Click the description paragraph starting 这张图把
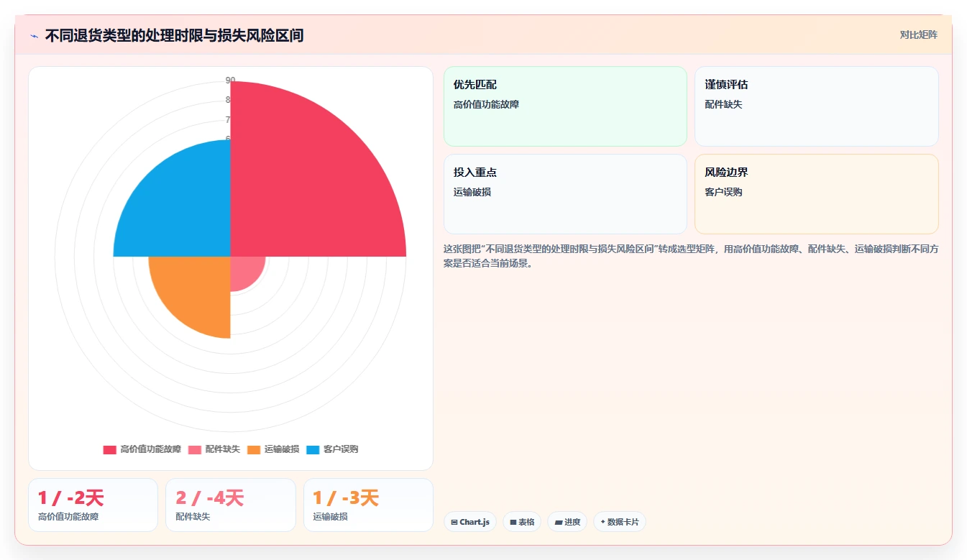 pos(691,256)
